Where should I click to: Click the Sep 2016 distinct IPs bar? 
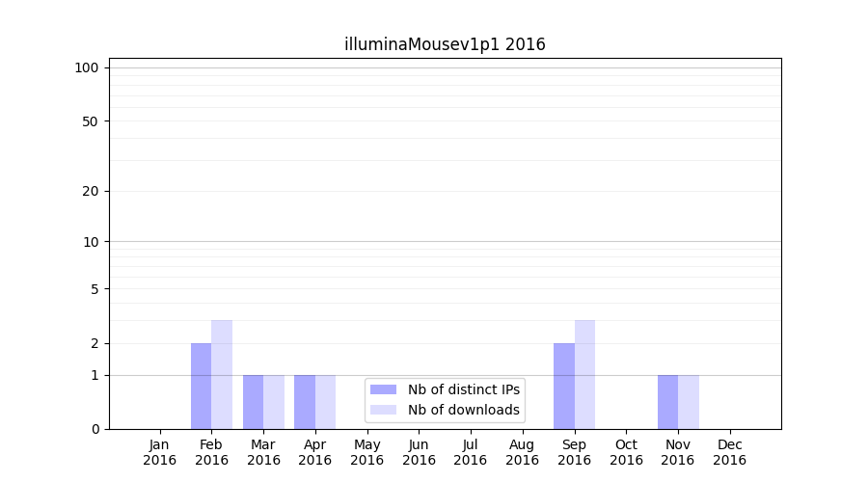coord(563,386)
